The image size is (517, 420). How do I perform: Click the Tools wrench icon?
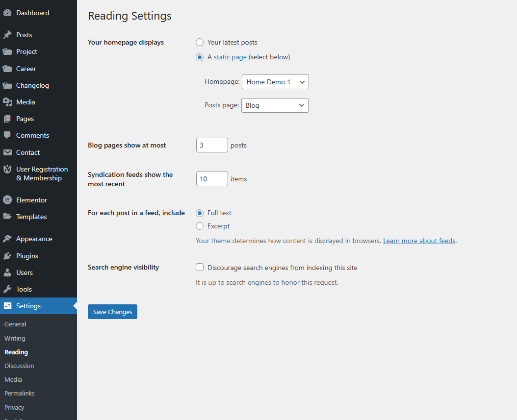[7, 289]
